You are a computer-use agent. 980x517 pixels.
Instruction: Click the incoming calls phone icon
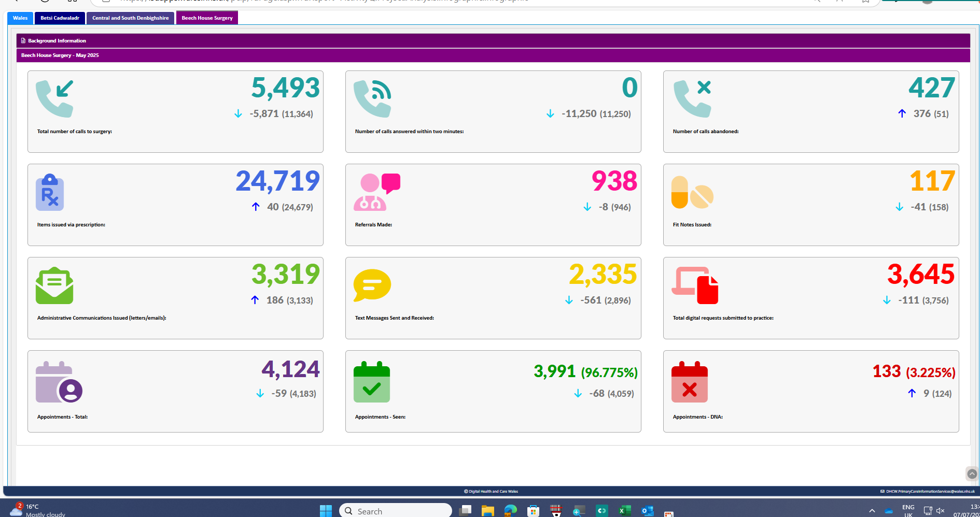(55, 97)
